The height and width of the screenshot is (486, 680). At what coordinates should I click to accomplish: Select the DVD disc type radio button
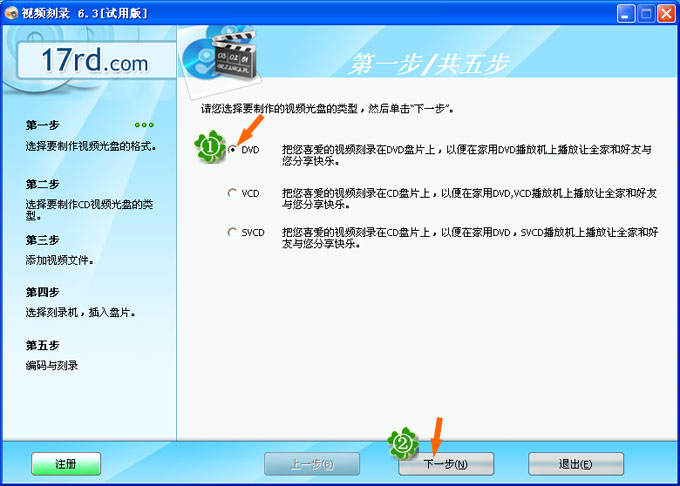tap(232, 150)
